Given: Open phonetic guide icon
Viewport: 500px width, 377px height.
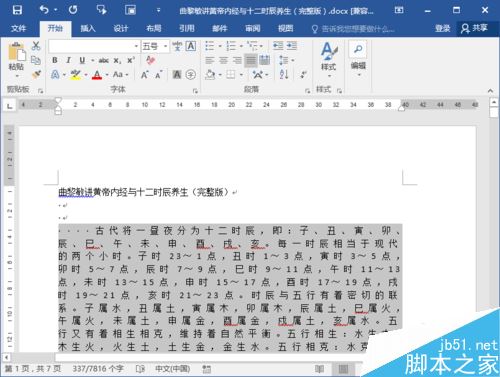Looking at the screenshot, I should click(177, 46).
